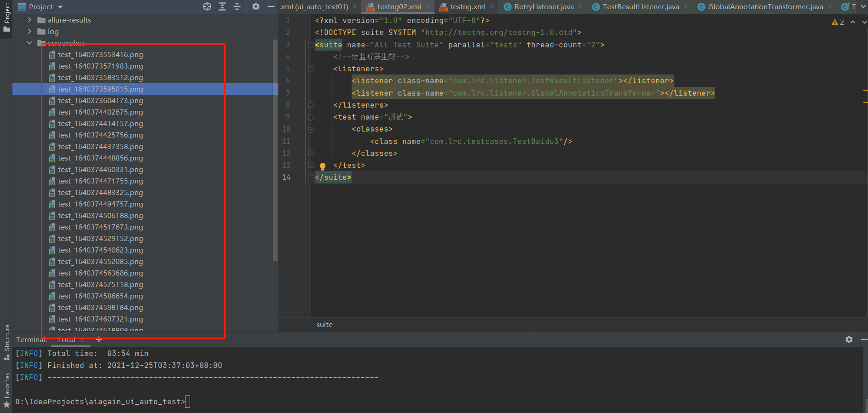Close the TestResultListener.java tab
This screenshot has height=413, width=868.
click(686, 6)
